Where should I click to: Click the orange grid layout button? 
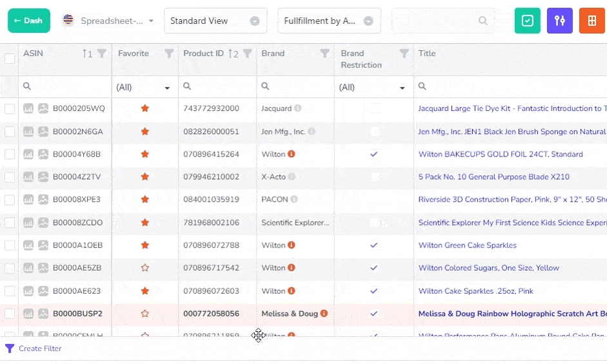point(592,21)
